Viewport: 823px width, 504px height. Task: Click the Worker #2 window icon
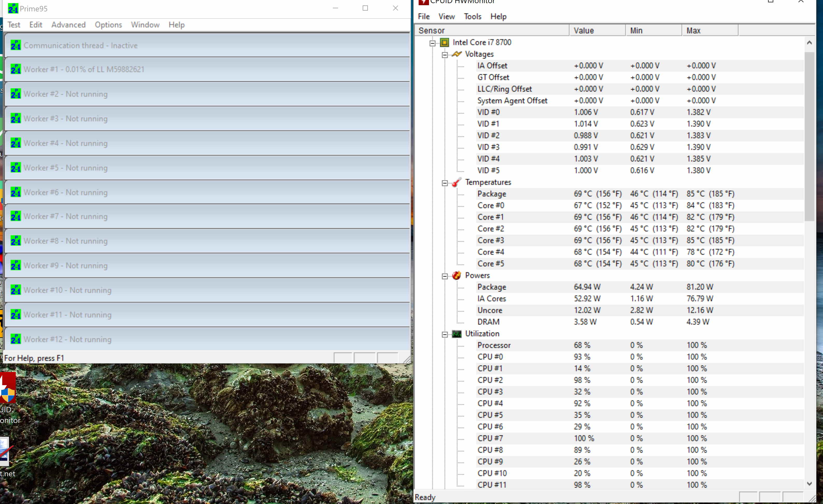16,94
